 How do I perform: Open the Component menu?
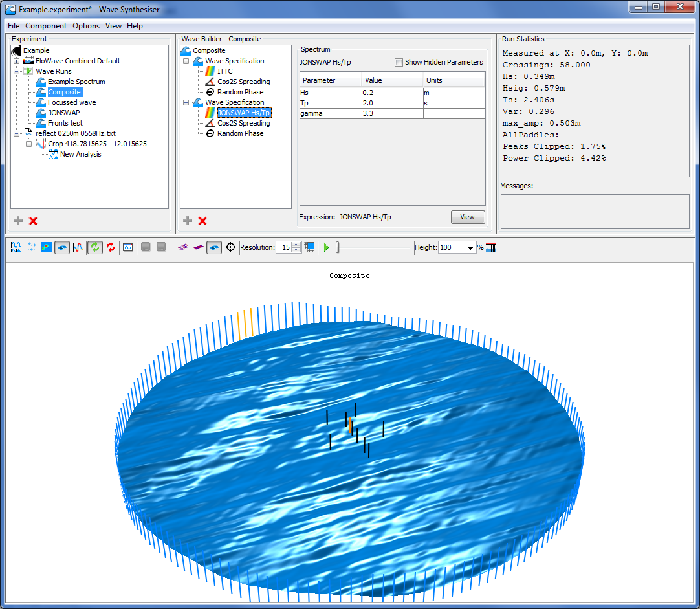click(46, 26)
